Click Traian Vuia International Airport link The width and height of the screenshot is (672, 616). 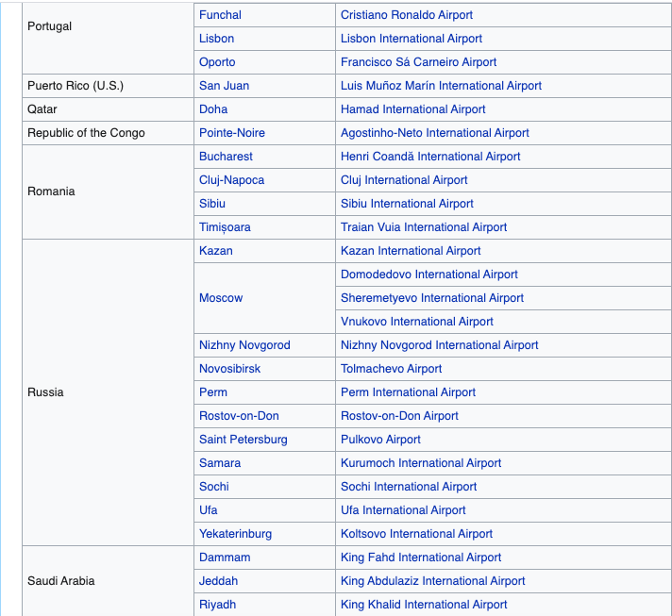point(423,227)
